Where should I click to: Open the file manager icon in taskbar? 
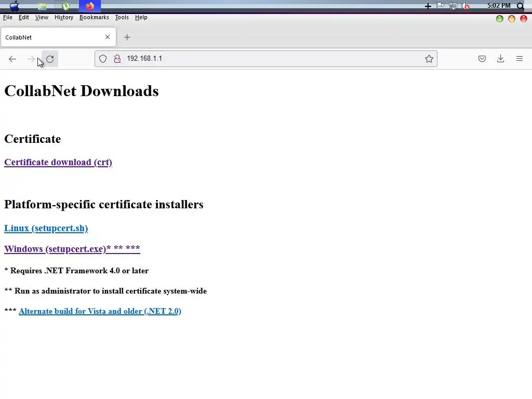coord(42,6)
